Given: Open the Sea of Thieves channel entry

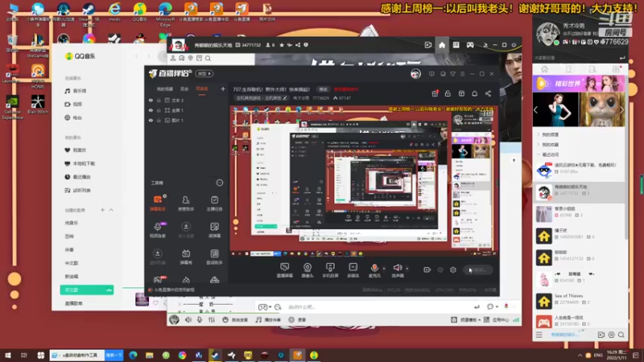Looking at the screenshot, I should coord(579,302).
